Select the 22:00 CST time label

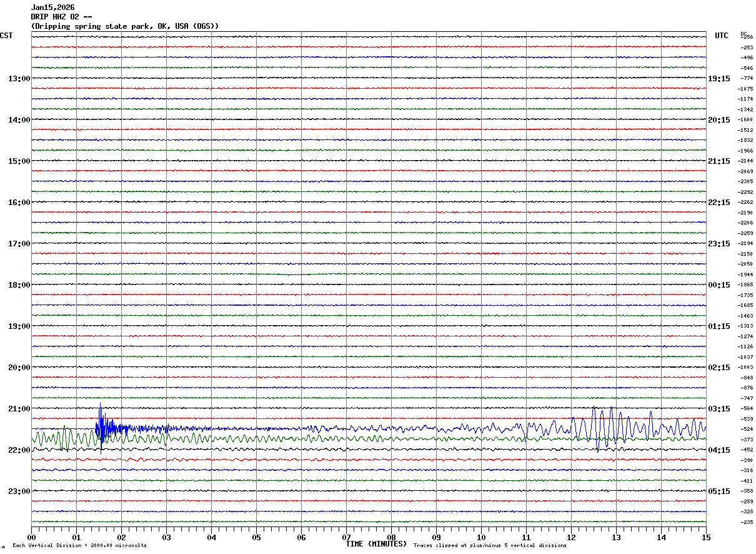[x=19, y=450]
